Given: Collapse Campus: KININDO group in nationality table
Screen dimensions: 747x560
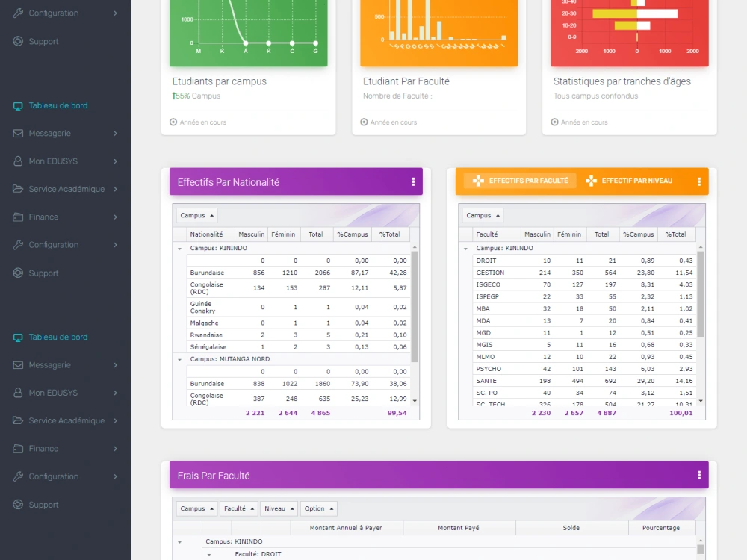Looking at the screenshot, I should pos(179,249).
